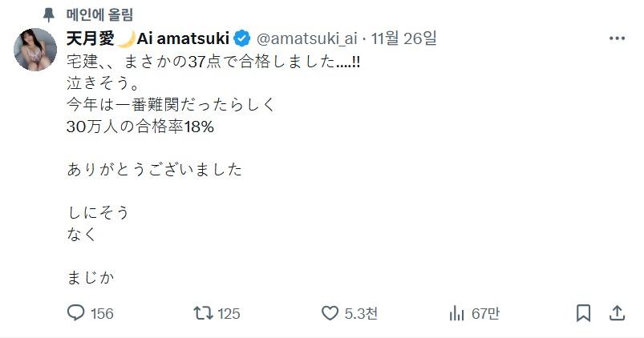Click the pin icon above the post

pyautogui.click(x=50, y=14)
